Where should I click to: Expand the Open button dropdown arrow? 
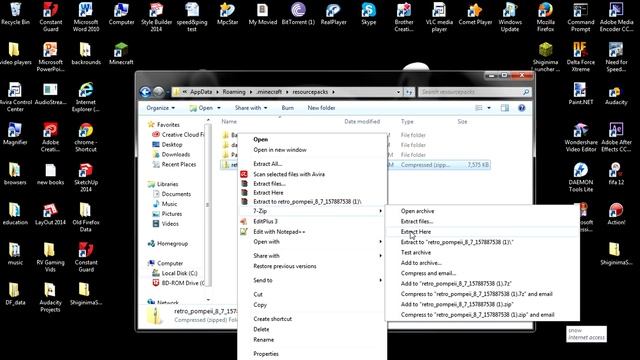219,108
